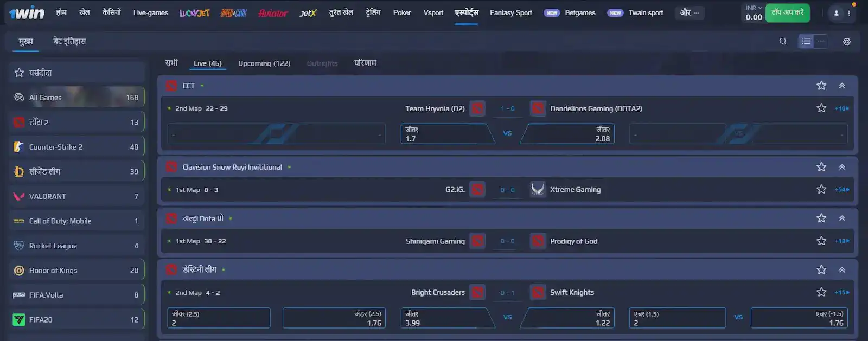Screen dimensions: 868x341
Task: Open the settings gear icon
Action: point(847,41)
